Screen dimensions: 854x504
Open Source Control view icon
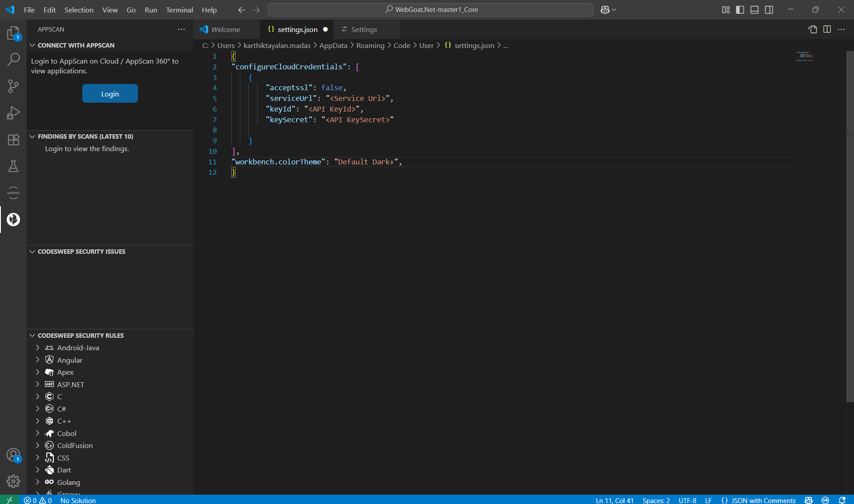(x=13, y=86)
